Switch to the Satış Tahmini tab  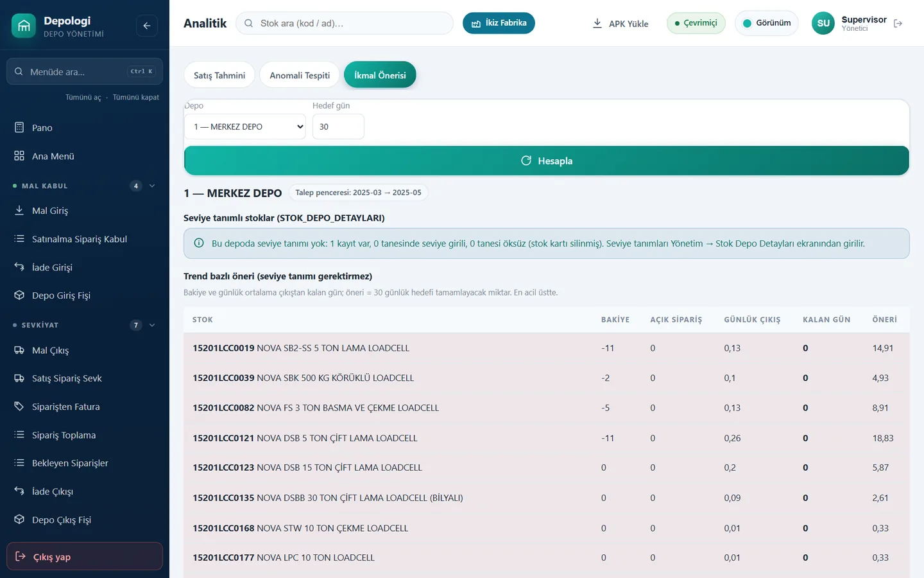pyautogui.click(x=219, y=75)
